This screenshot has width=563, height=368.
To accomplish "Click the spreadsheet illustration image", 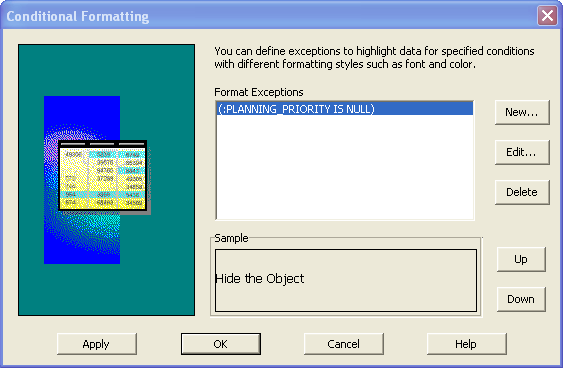I will [107, 180].
